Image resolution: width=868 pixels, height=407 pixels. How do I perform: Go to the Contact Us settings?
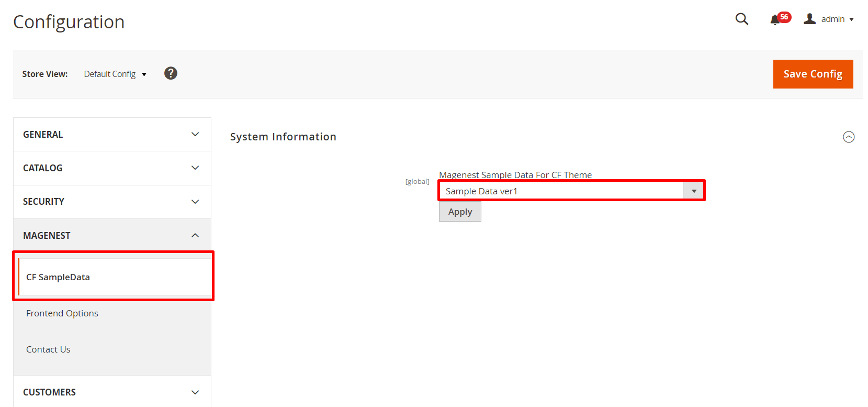(48, 349)
